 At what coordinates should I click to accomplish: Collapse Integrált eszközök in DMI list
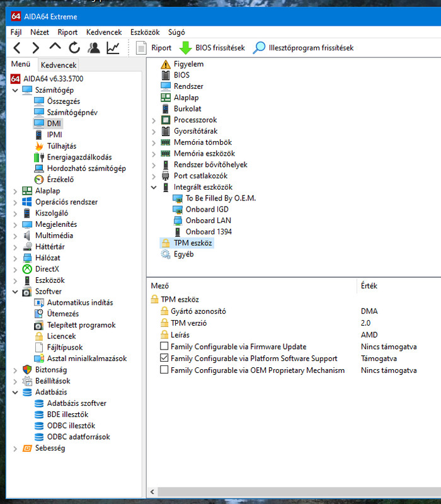click(154, 187)
